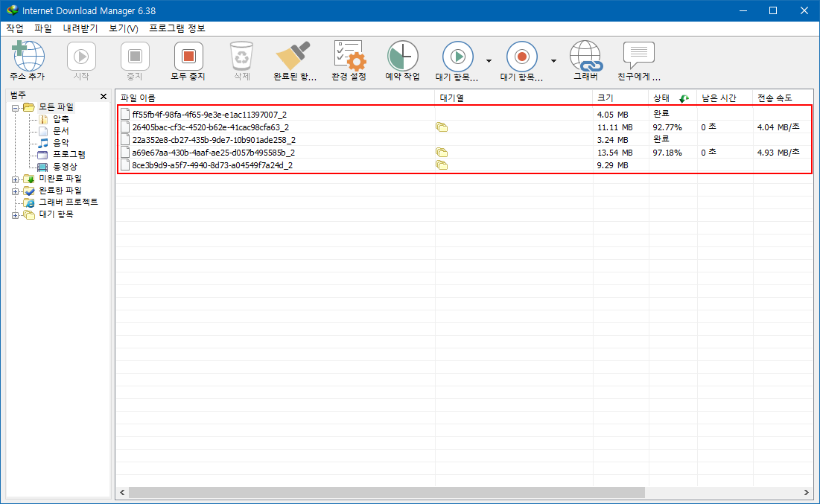Image resolution: width=820 pixels, height=504 pixels.
Task: Click the 4.93 MB/초 transfer speed cell
Action: point(778,153)
